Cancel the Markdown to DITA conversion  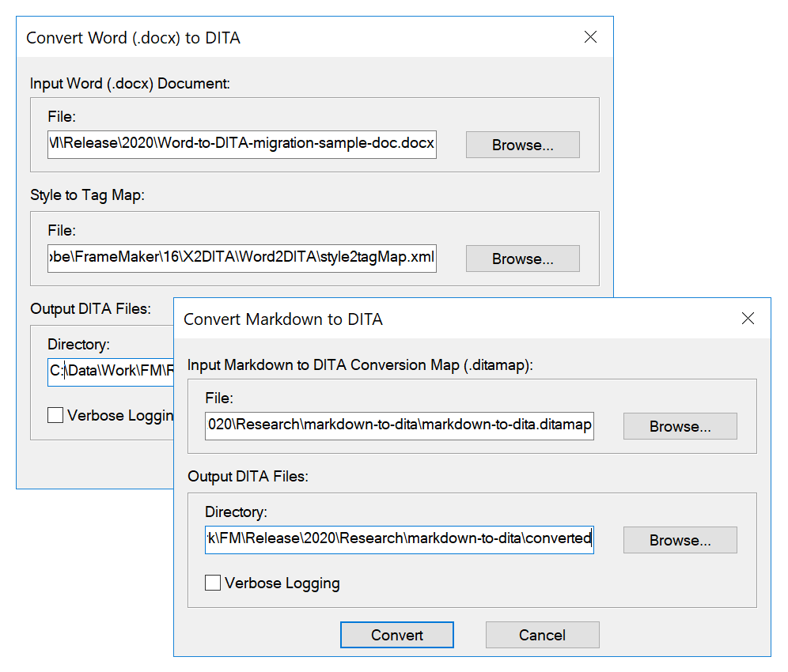542,635
